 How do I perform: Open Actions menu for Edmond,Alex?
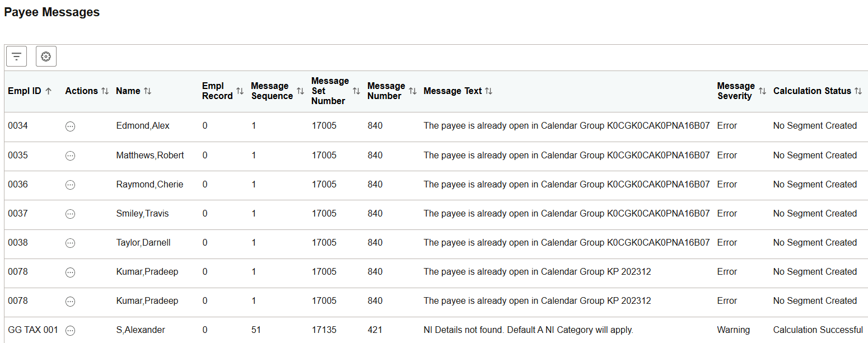pyautogui.click(x=70, y=126)
